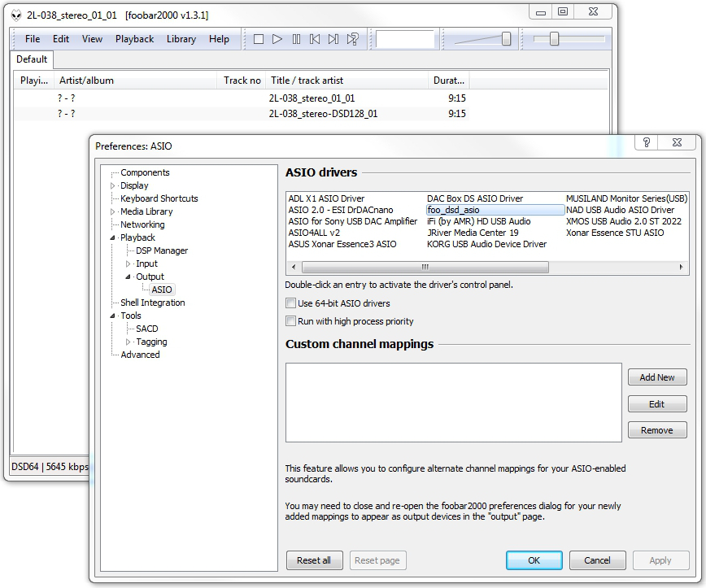Open the View menu
706x588 pixels.
[92, 39]
